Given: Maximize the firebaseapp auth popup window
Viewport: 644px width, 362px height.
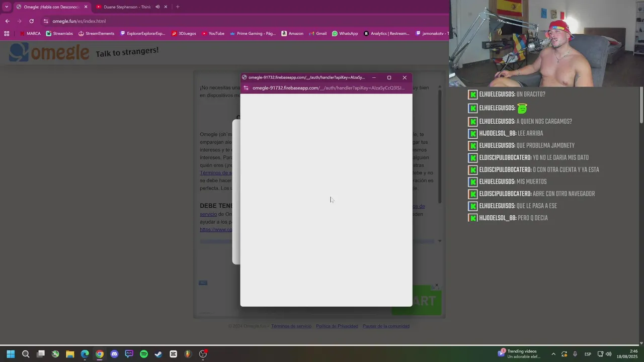Looking at the screenshot, I should tap(389, 77).
